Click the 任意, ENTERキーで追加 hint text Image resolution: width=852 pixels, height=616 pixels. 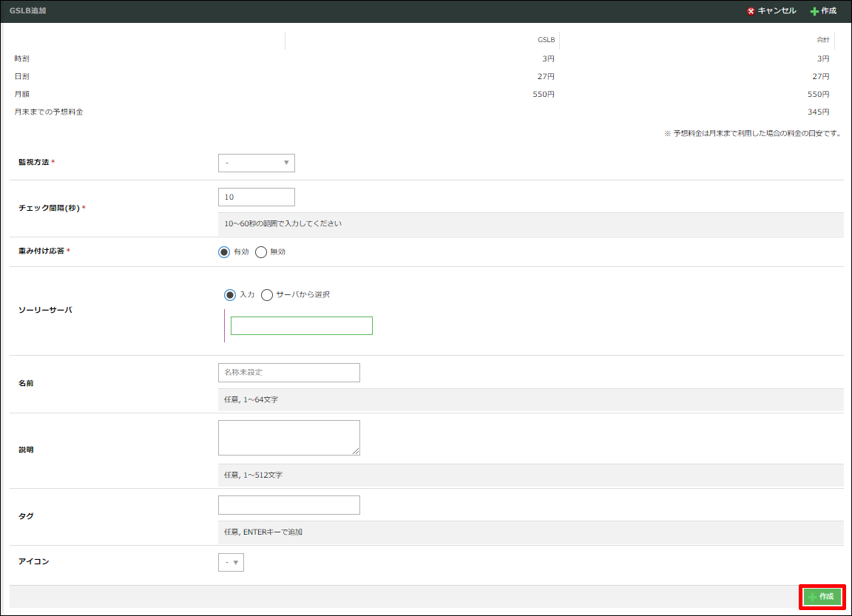pos(263,532)
